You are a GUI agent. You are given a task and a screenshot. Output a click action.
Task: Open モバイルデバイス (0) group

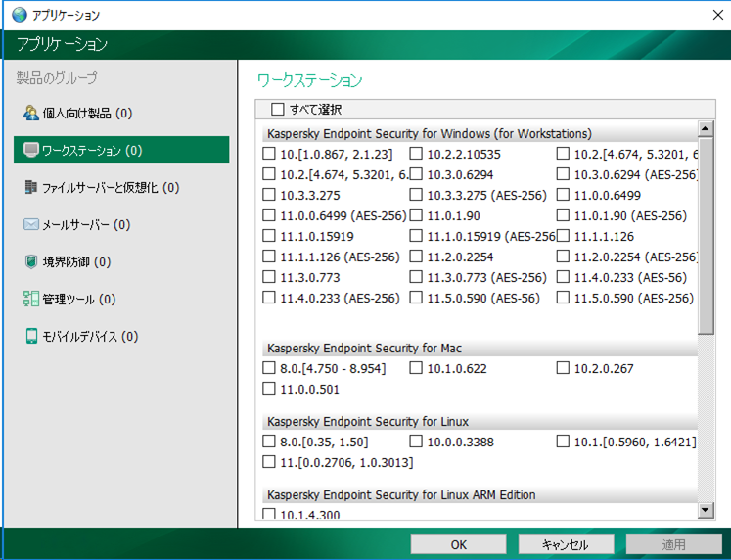(121, 336)
